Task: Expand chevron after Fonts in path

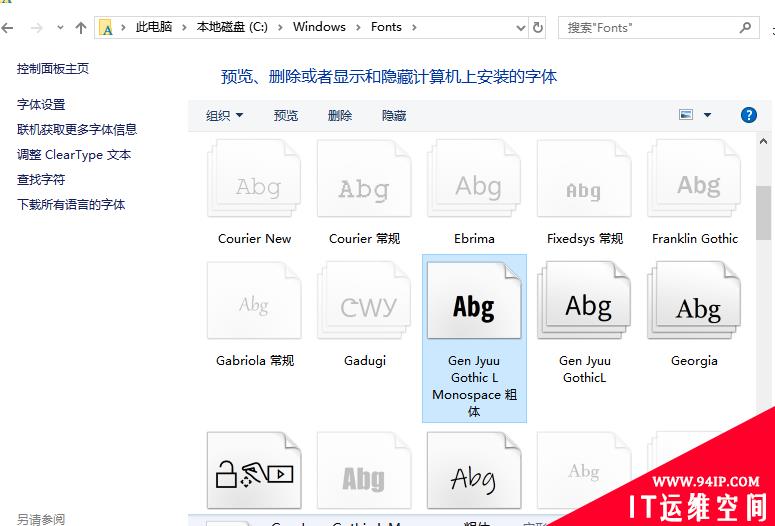Action: [x=414, y=28]
